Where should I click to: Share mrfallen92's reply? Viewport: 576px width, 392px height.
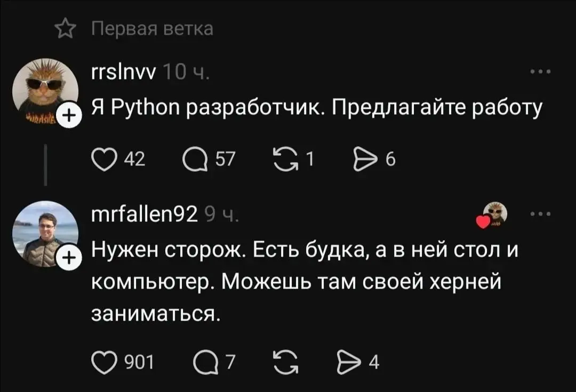coord(349,362)
